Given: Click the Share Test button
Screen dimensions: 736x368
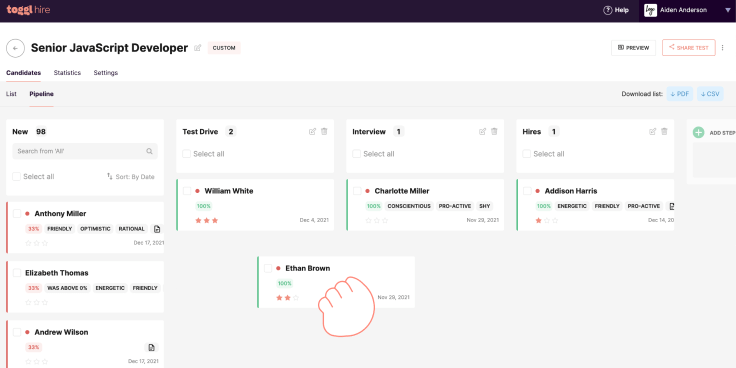Looking at the screenshot, I should tap(689, 48).
